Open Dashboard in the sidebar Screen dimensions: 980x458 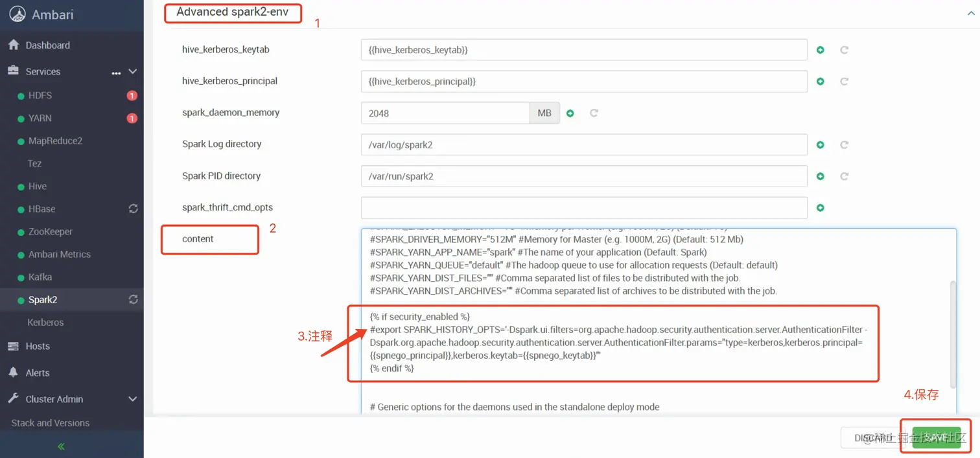pyautogui.click(x=47, y=45)
